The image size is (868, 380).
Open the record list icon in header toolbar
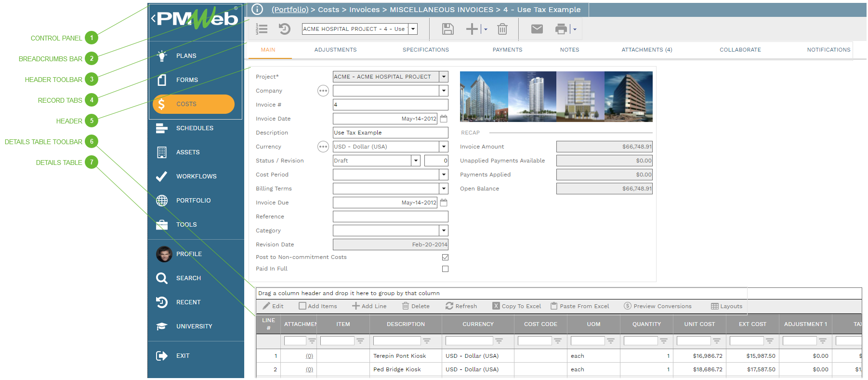point(262,29)
